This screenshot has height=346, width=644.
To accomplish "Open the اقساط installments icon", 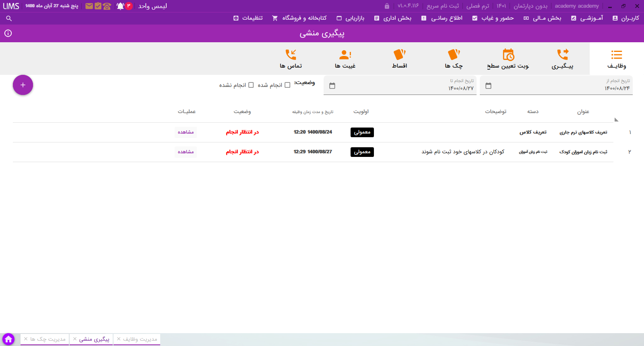I will 399,54.
